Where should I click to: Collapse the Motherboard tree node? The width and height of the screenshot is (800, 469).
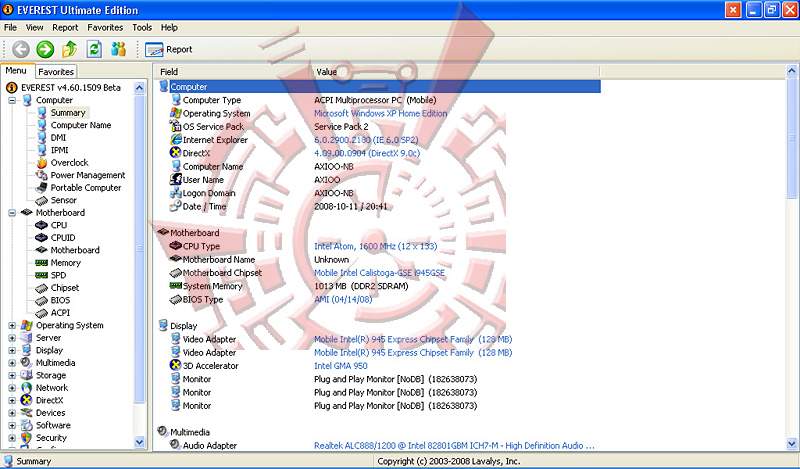12,213
